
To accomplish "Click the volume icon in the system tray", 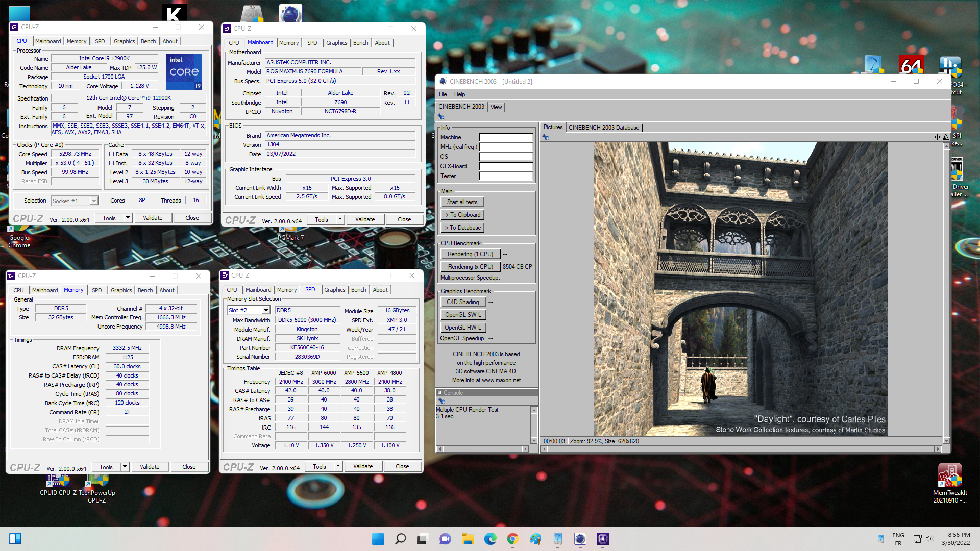I will click(928, 539).
